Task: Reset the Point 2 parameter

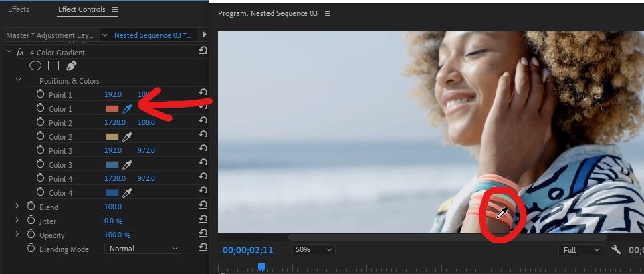Action: 203,120
